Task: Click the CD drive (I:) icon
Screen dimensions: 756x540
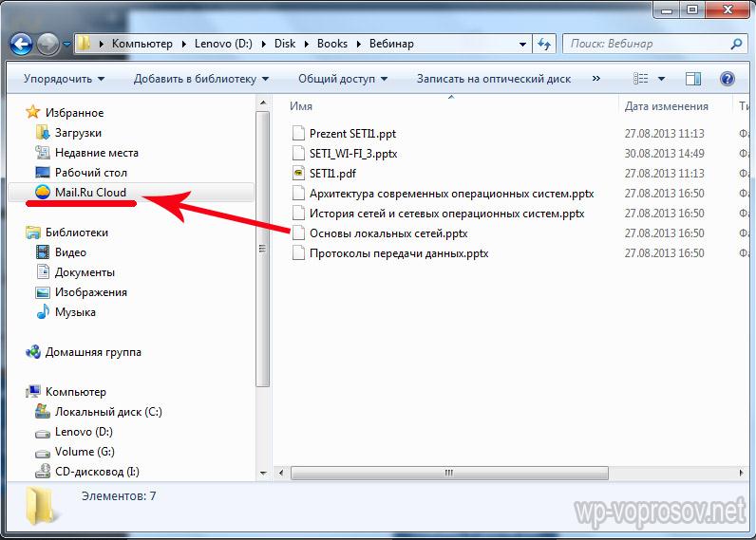Action: (x=43, y=472)
